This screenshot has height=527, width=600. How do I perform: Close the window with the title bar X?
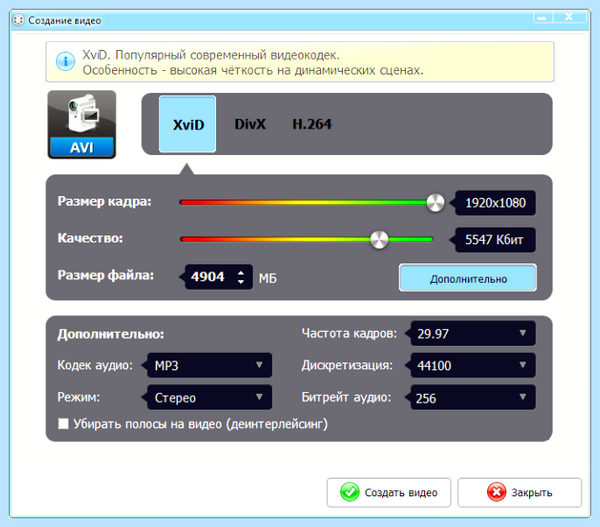click(569, 17)
